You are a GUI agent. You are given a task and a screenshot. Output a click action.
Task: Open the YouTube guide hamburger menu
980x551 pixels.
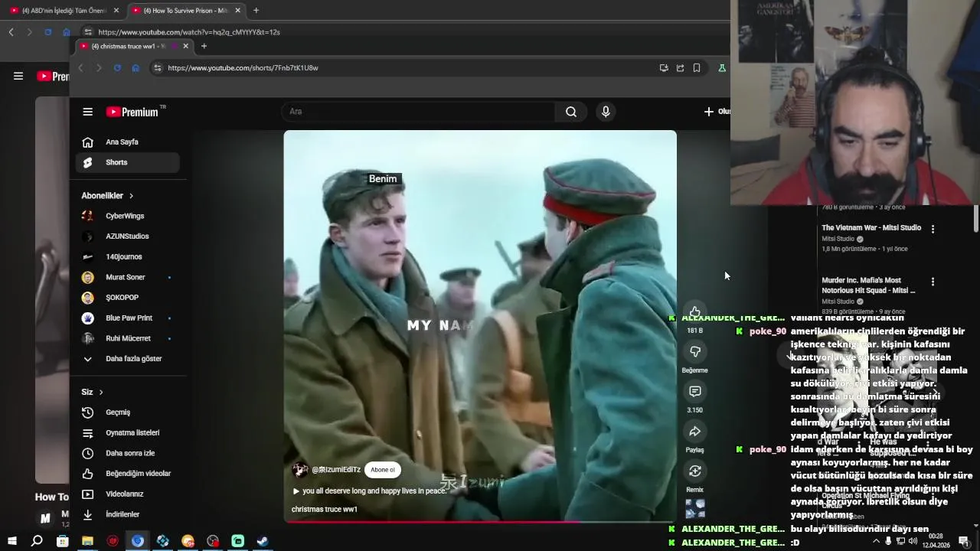click(x=88, y=112)
